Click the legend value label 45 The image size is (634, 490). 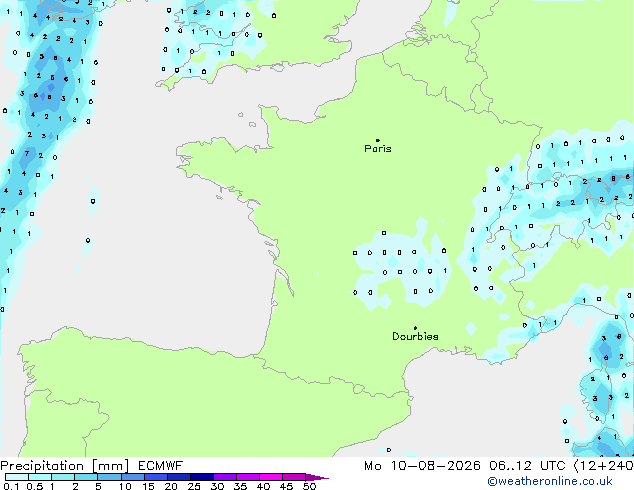click(x=286, y=486)
